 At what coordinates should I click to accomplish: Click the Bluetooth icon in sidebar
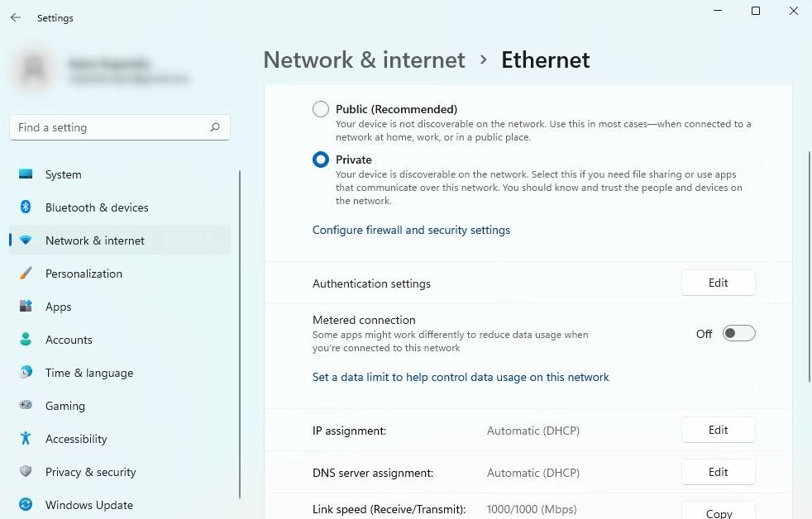point(26,207)
